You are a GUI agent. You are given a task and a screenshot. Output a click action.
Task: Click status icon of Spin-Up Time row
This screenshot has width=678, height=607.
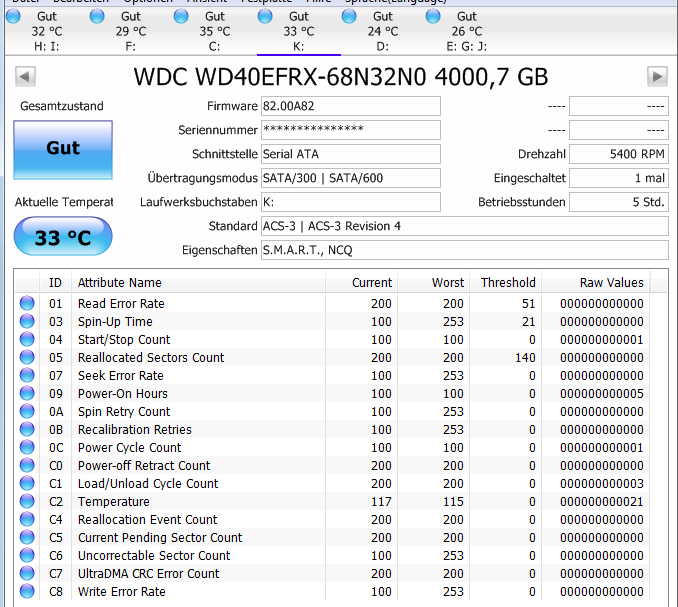27,322
